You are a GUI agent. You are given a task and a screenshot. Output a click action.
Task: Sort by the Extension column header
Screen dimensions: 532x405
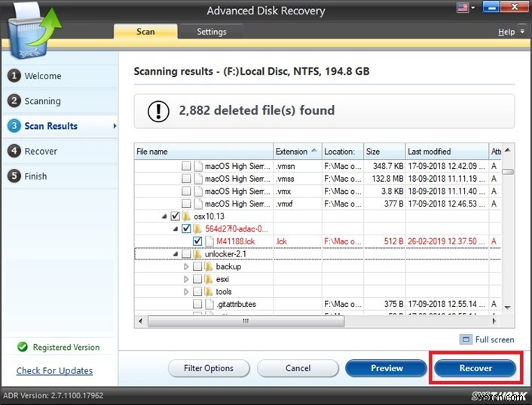click(298, 152)
